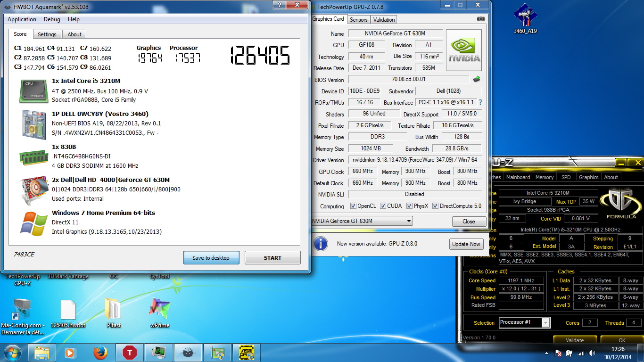Toggle the OpenCL checkbox
The height and width of the screenshot is (362, 644).
(354, 206)
